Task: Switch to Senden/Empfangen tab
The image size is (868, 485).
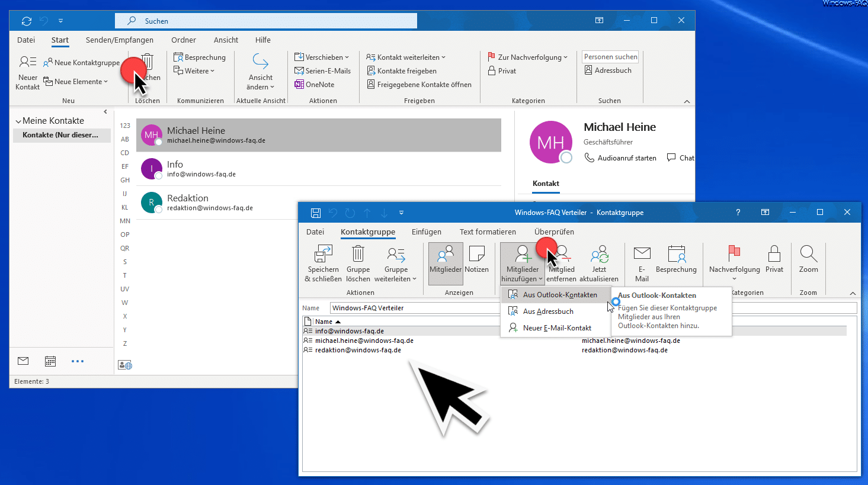Action: 120,40
